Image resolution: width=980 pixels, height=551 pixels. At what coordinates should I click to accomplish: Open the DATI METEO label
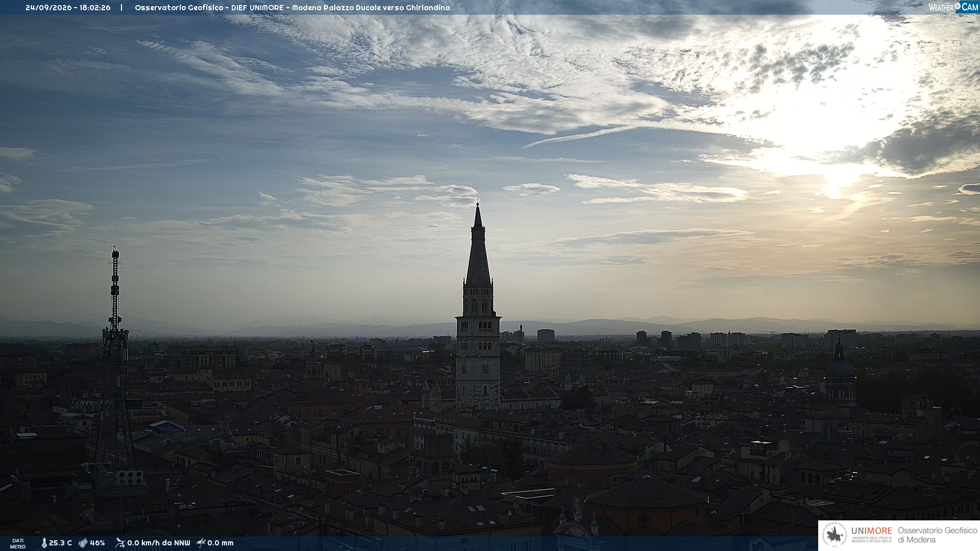coord(18,543)
